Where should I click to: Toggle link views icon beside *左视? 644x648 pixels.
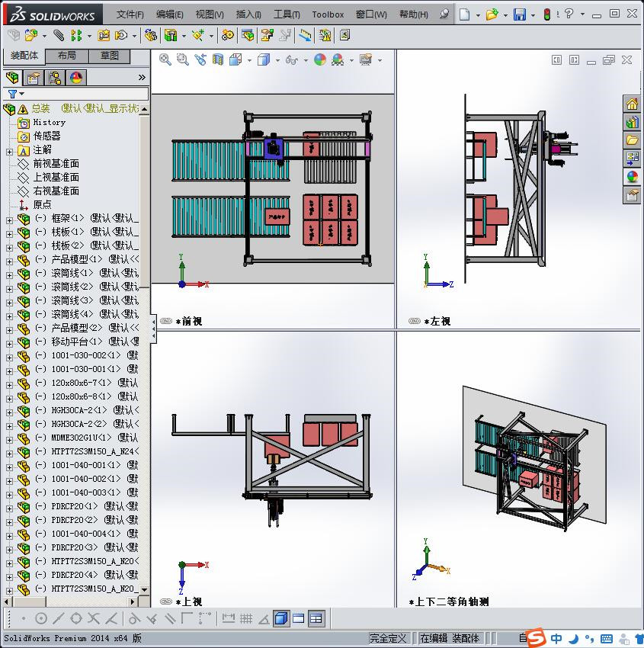[415, 321]
